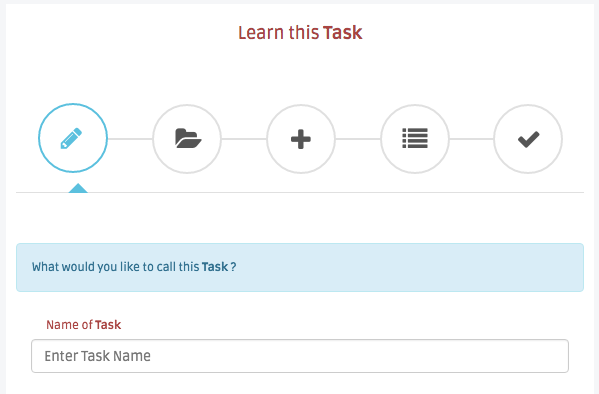Click the connector between plus and list steps
Image resolution: width=599 pixels, height=394 pixels.
(x=358, y=139)
